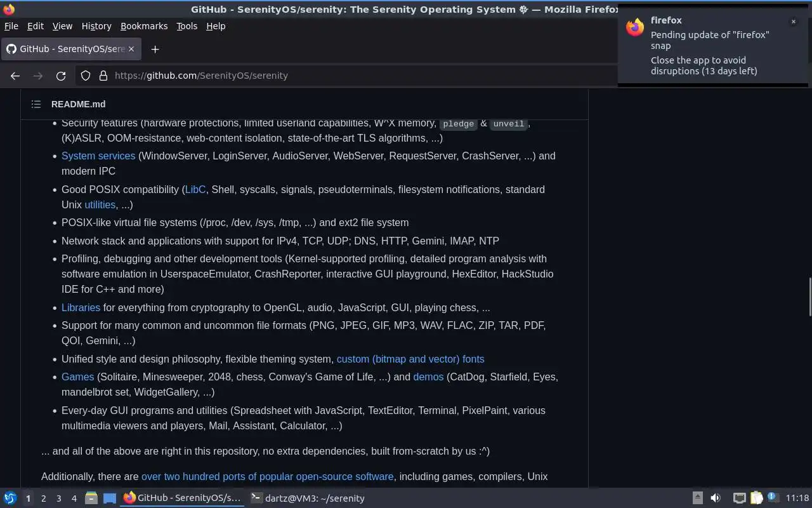Click the taskbar clock showing 11:18

pos(797,498)
